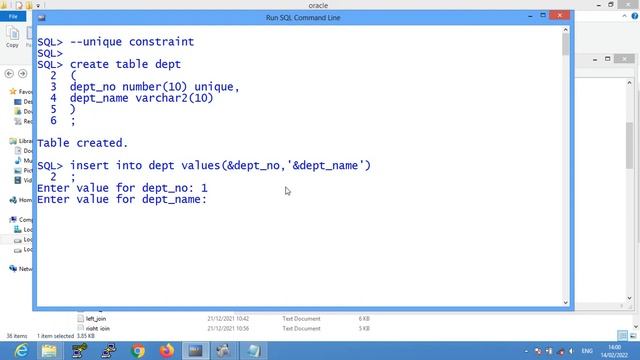Open the network connections taskbar icon
This screenshot has width=640, height=360.
tap(109, 351)
